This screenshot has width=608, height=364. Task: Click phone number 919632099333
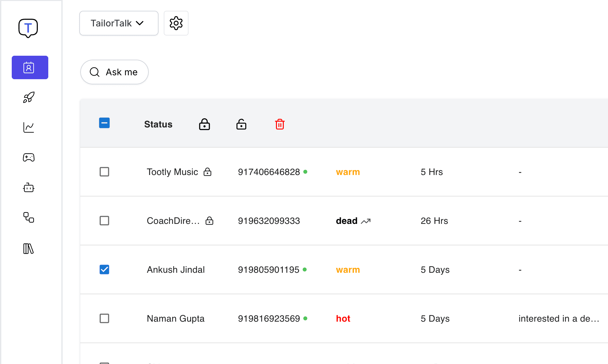pyautogui.click(x=269, y=221)
